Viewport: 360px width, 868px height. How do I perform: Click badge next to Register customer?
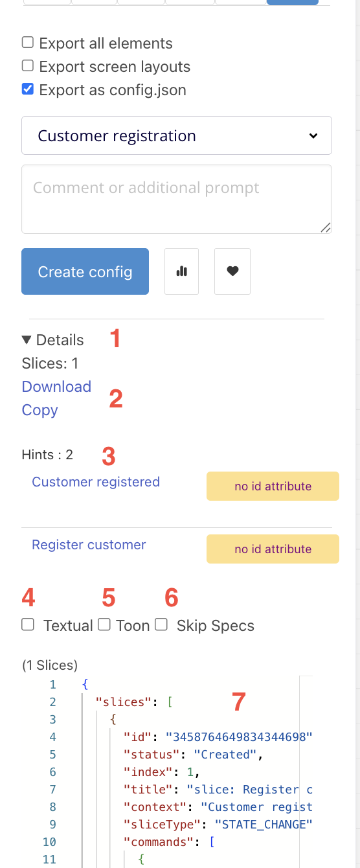[x=273, y=549]
